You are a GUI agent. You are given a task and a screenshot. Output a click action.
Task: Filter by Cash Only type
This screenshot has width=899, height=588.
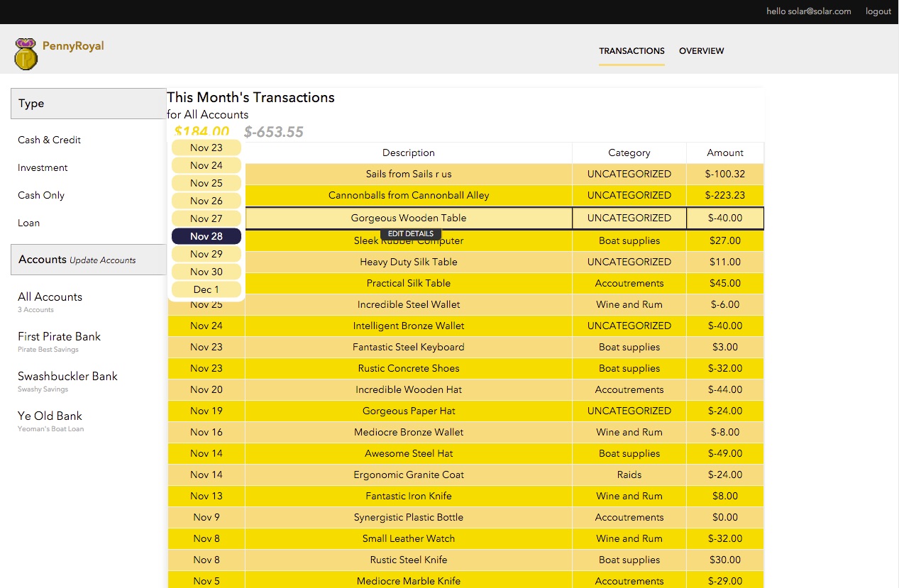coord(41,195)
